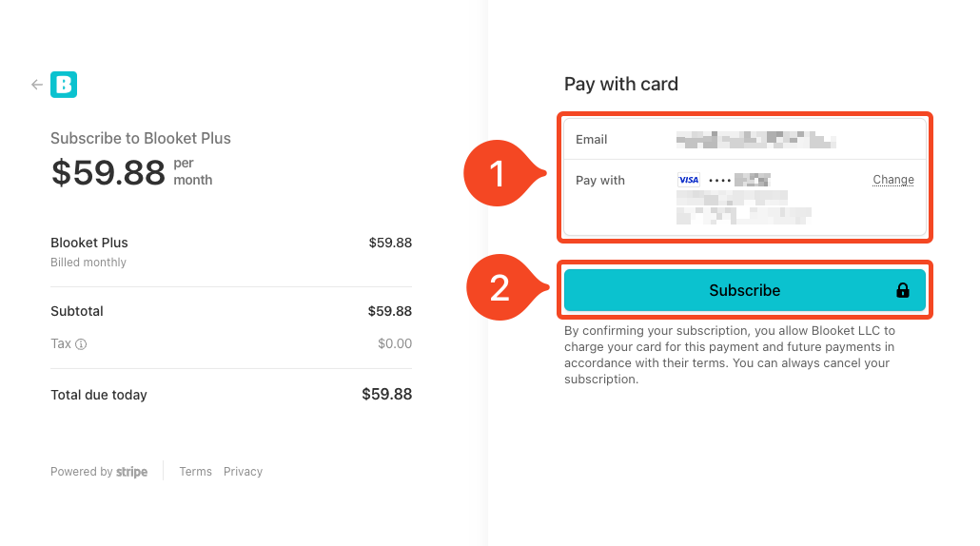This screenshot has width=980, height=546.
Task: Click the Total due today amount
Action: click(x=387, y=394)
